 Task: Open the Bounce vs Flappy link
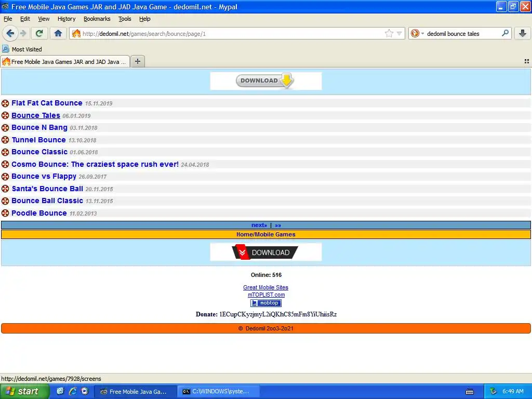(x=44, y=177)
